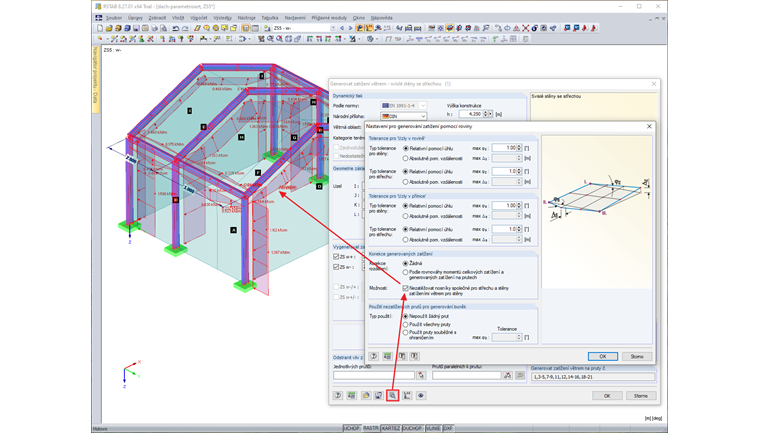This screenshot has height=433, width=760.
Task: Open the Výsledky menu
Action: pos(222,18)
